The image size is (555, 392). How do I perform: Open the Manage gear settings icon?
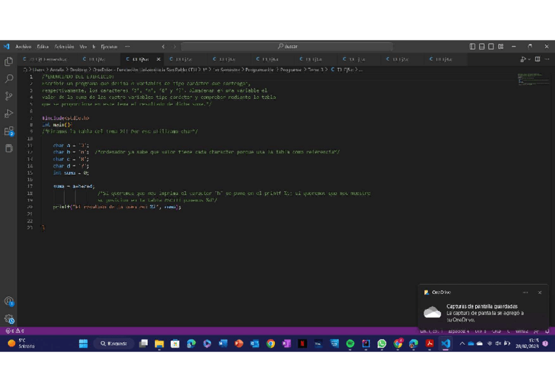(9, 319)
